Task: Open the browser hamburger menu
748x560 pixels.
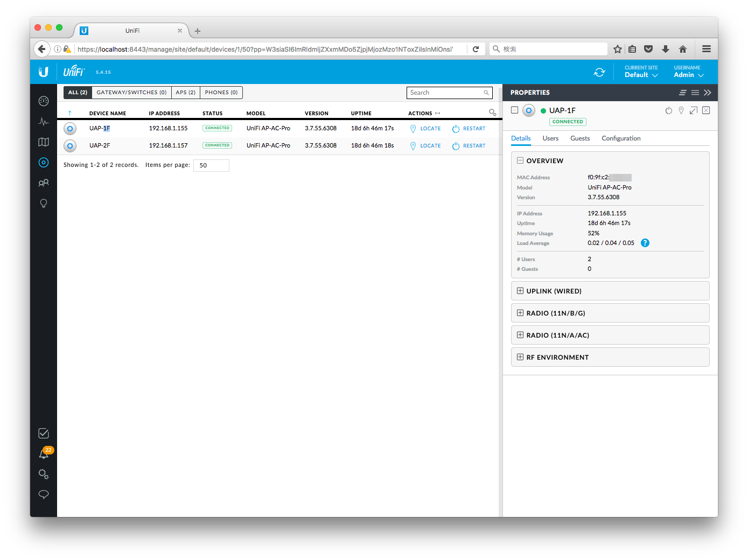Action: [707, 49]
